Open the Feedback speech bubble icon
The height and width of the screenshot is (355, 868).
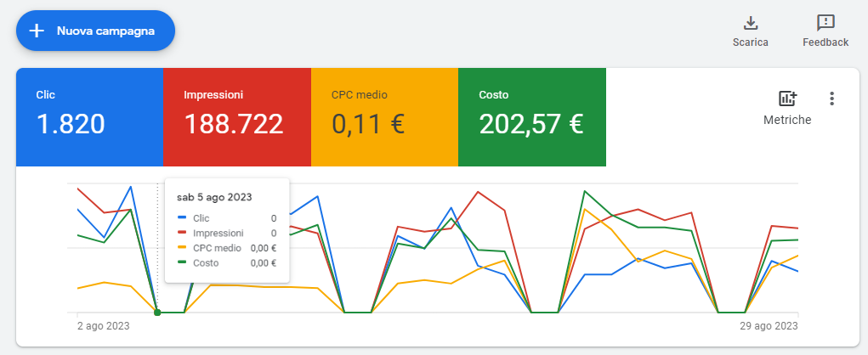pos(825,23)
